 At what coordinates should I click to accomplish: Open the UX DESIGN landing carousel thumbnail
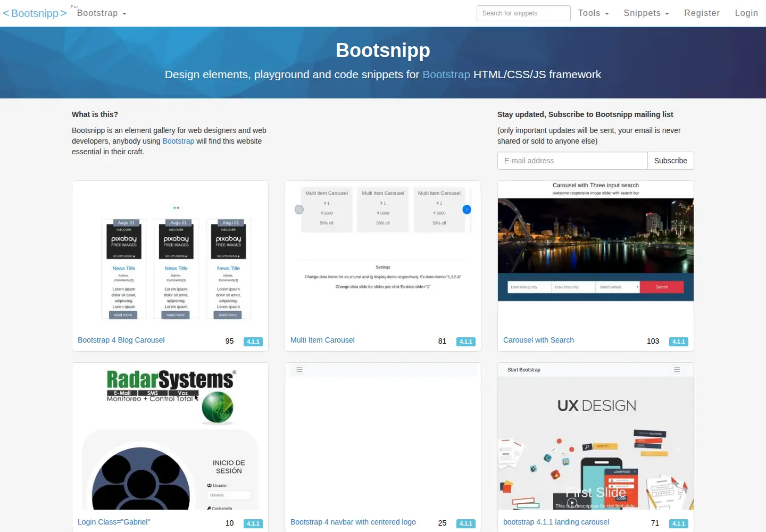point(596,436)
